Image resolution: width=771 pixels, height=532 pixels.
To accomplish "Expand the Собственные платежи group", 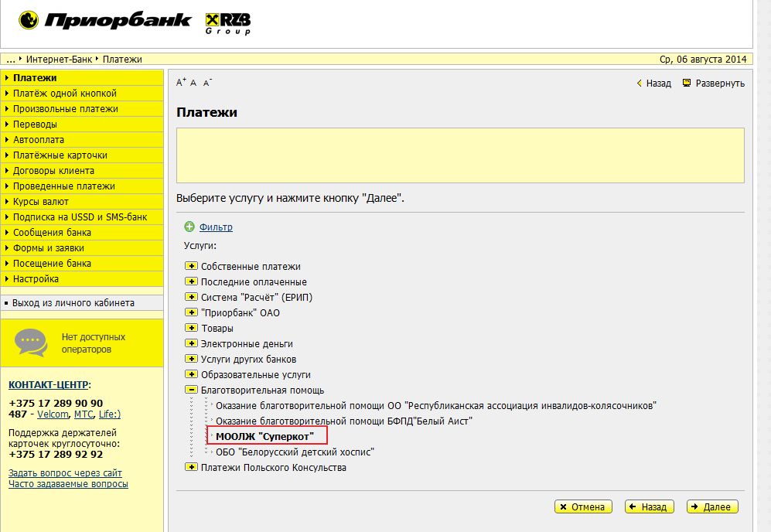I will pyautogui.click(x=191, y=266).
